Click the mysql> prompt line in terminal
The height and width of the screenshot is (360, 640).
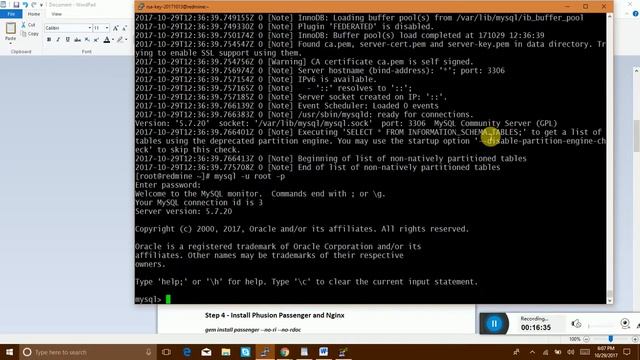point(153,299)
